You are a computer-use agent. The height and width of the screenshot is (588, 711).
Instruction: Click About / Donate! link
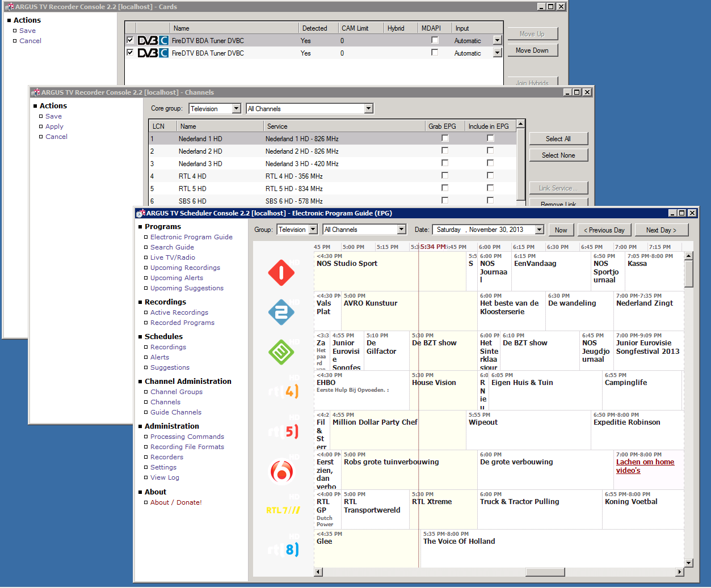coord(176,502)
